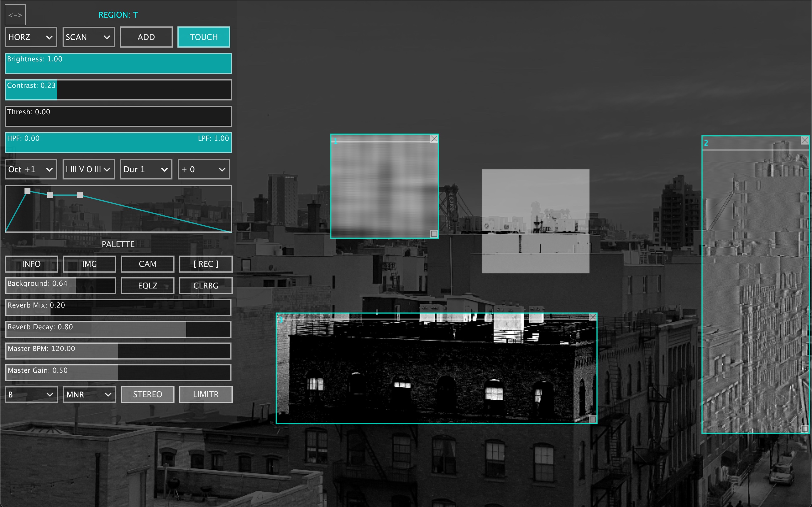Toggle the TOUCH mode button

pyautogui.click(x=204, y=37)
